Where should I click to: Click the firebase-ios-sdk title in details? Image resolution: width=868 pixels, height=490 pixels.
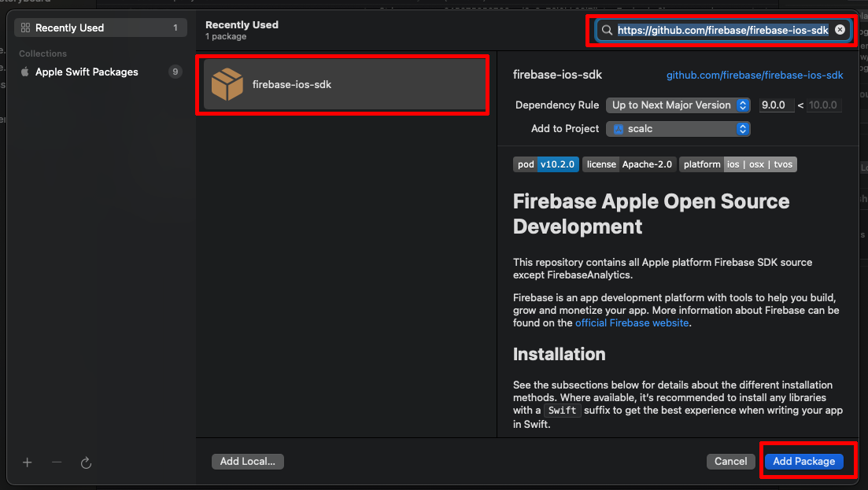coord(557,75)
